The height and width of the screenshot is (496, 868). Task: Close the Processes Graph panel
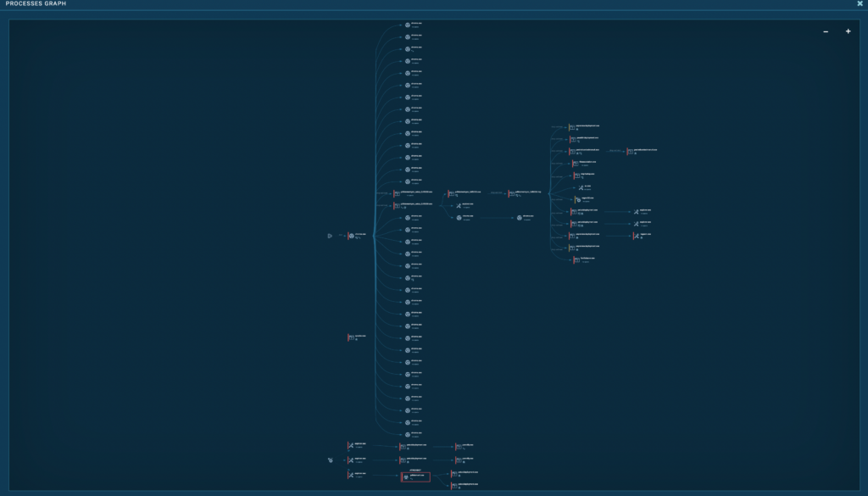point(860,3)
